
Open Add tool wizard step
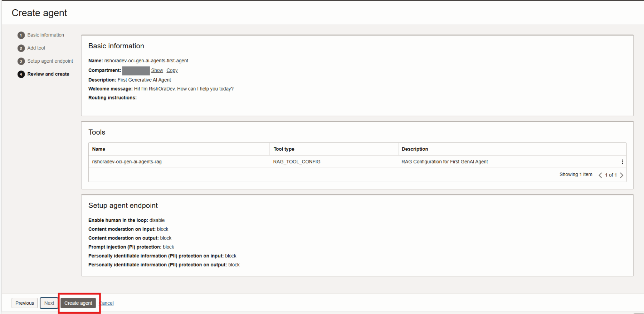[36, 48]
